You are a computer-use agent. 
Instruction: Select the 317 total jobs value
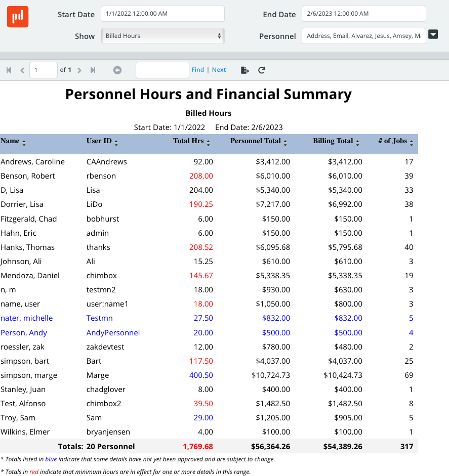(x=407, y=447)
